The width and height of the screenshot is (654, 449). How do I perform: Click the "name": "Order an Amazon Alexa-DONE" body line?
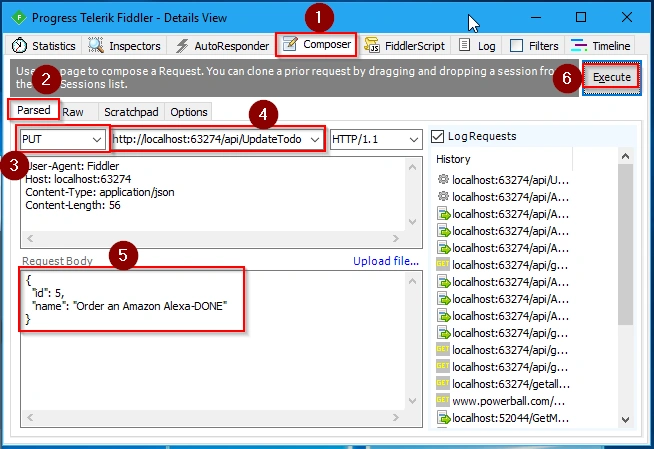coord(130,306)
